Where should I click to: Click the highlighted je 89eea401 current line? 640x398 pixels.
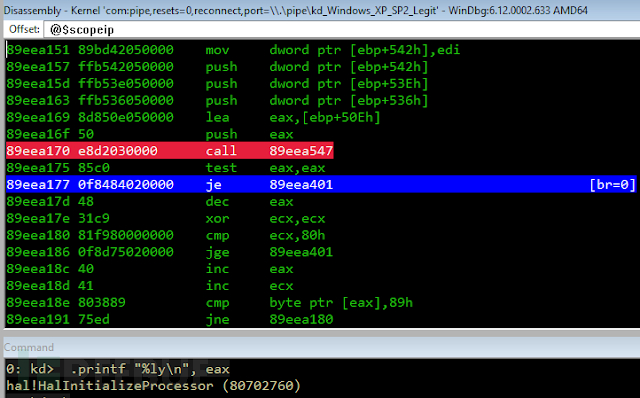[322, 185]
